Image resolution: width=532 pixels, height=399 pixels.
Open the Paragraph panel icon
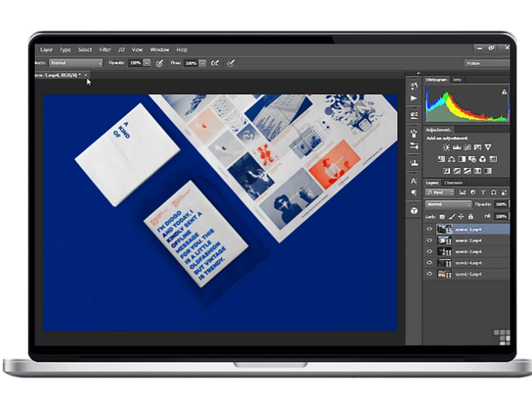[x=414, y=193]
